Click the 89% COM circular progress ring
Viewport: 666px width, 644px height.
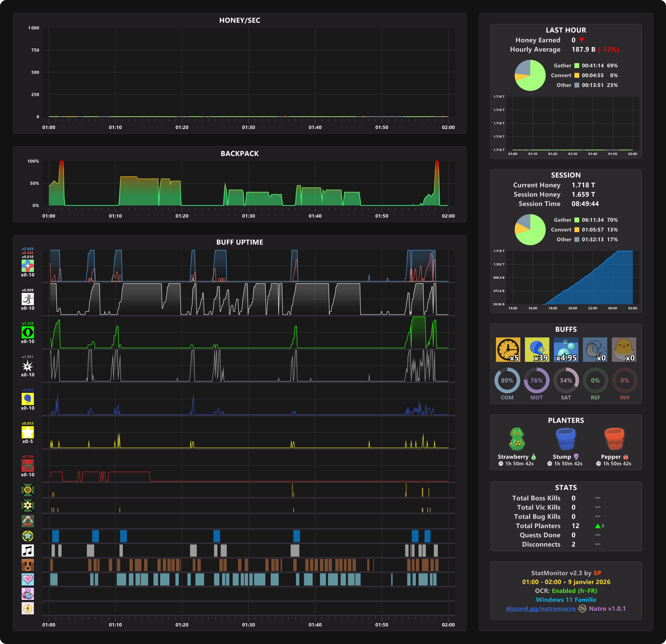(x=507, y=380)
